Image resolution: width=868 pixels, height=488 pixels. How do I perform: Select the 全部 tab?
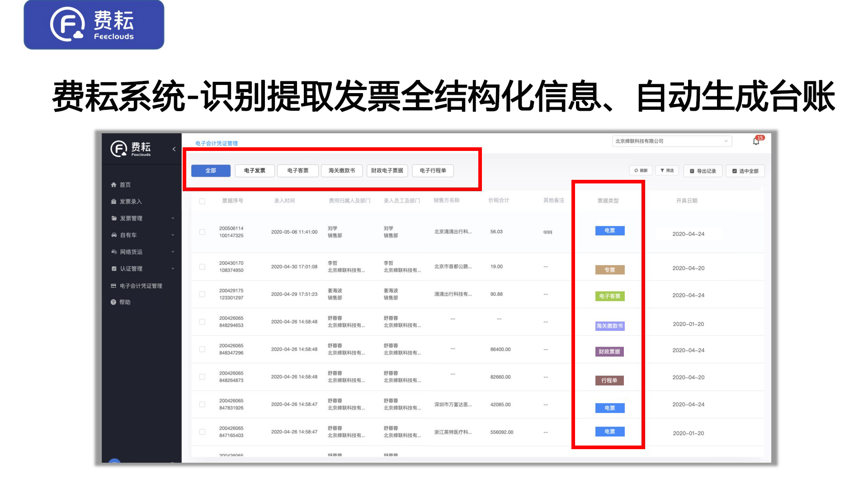tap(211, 171)
